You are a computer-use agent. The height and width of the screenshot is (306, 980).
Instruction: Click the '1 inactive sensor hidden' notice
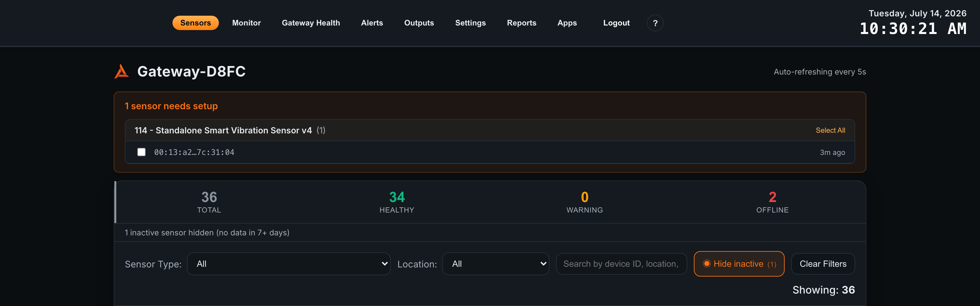(x=207, y=232)
